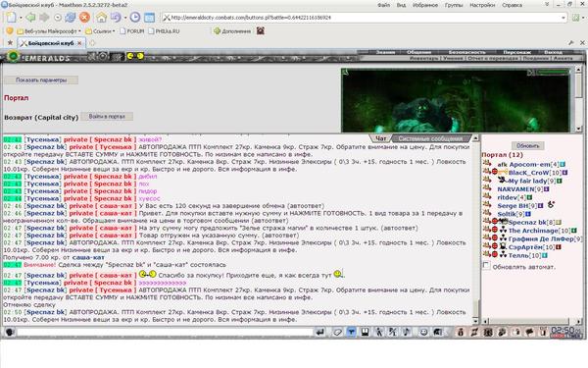Expand the address bar URL dropdown
The height and width of the screenshot is (368, 588).
click(563, 18)
